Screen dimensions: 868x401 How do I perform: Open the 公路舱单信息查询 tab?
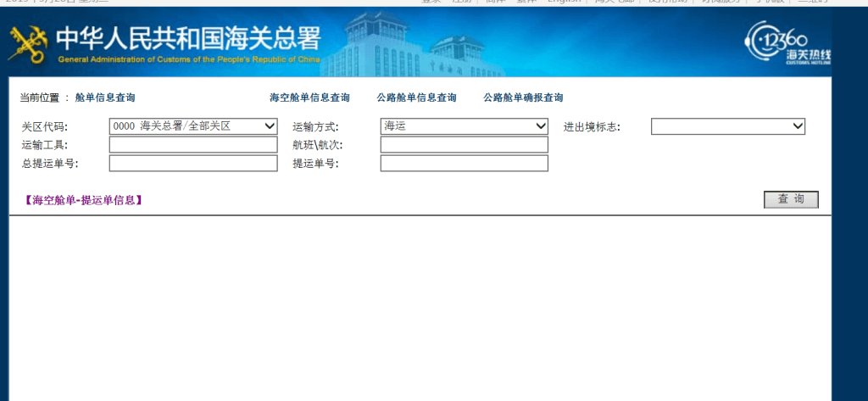pyautogui.click(x=416, y=98)
